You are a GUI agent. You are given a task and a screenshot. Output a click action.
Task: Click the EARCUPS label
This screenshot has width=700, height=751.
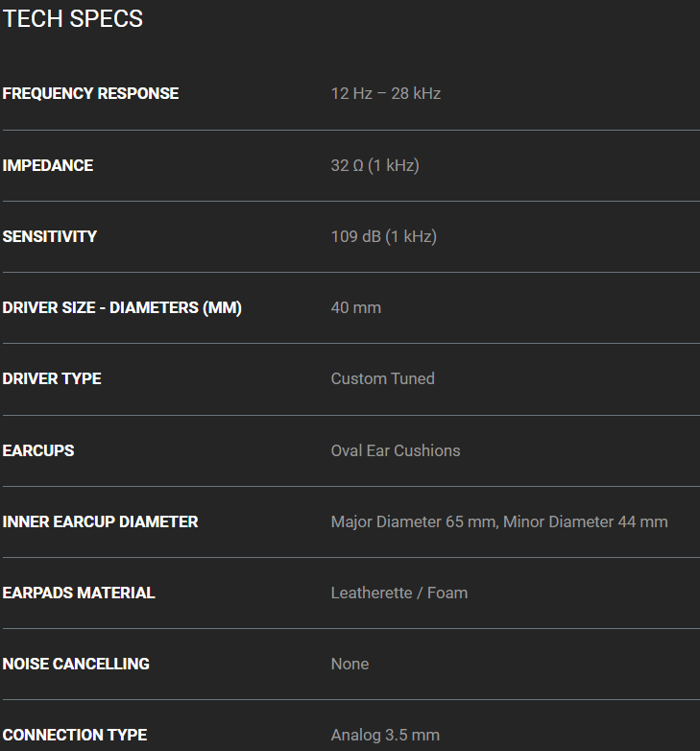click(38, 450)
